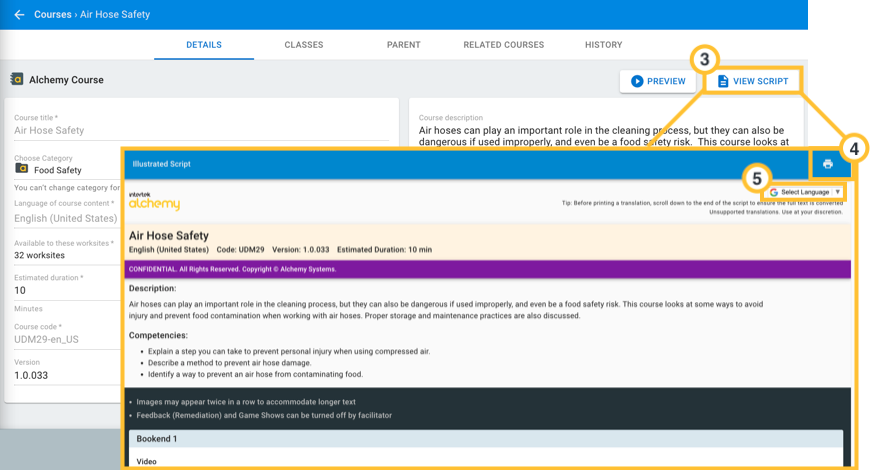The image size is (871, 470).
Task: Click the Food Safety category icon
Action: pyautogui.click(x=22, y=168)
